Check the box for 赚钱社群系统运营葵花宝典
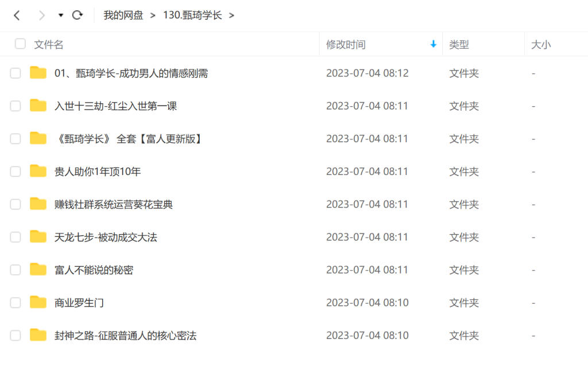This screenshot has width=588, height=366. (16, 204)
